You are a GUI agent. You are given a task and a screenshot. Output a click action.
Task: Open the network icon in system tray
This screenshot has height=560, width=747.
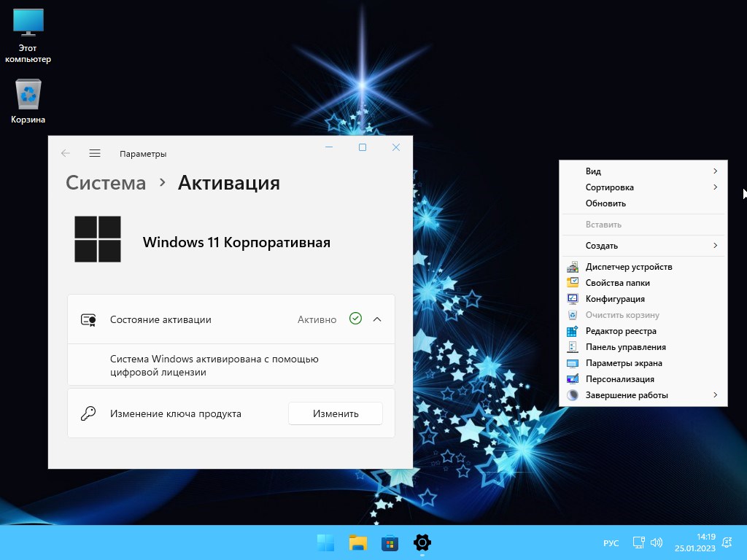(638, 542)
